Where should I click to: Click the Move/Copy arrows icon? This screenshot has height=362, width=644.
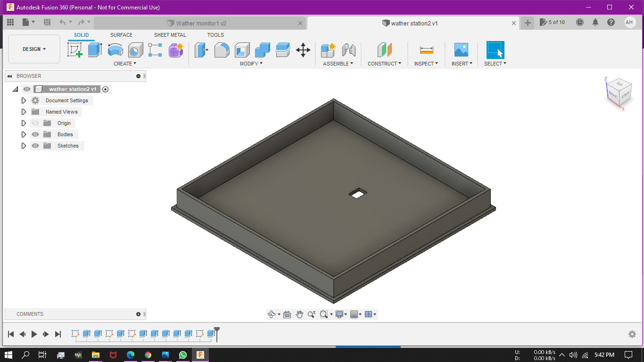click(x=303, y=50)
